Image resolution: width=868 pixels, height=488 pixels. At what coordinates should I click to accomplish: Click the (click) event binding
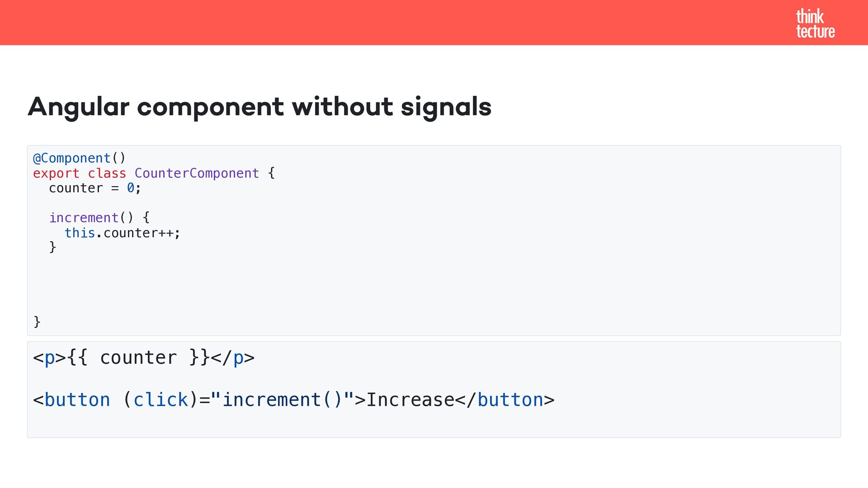(x=160, y=400)
